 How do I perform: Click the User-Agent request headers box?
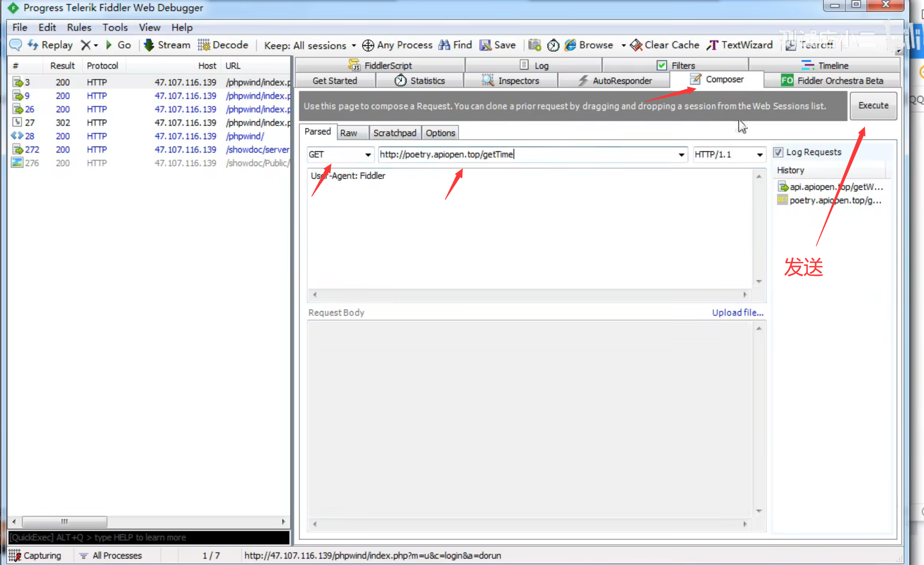(530, 228)
